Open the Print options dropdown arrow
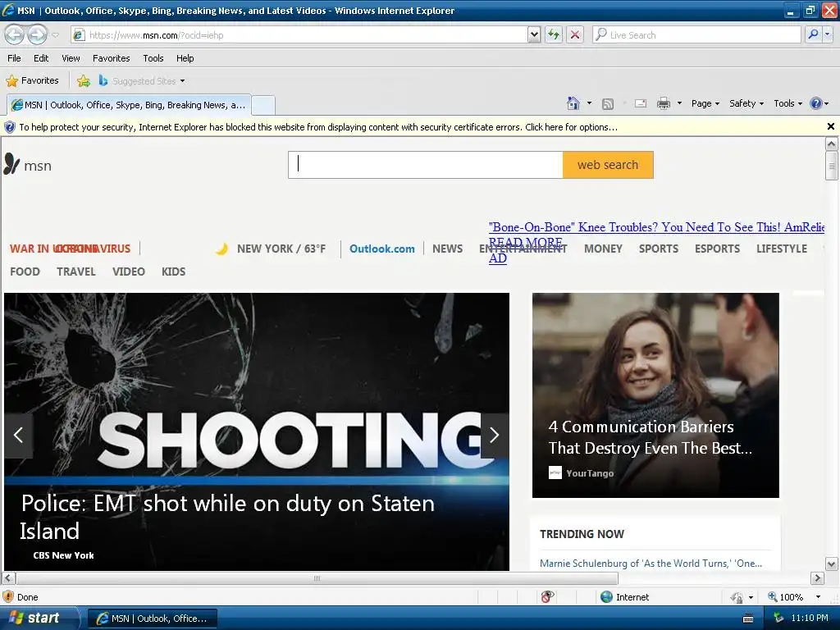840x630 pixels. (679, 103)
